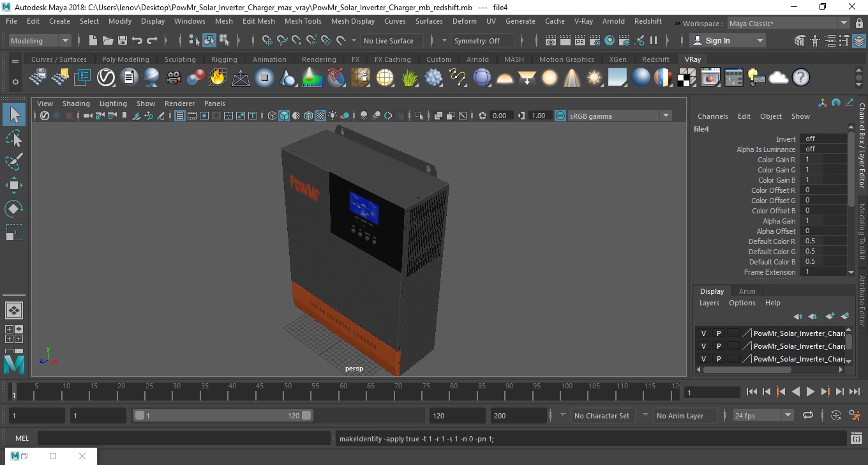868x465 pixels.
Task: Switch to the Poly Modeling shelf tab
Action: pos(126,59)
